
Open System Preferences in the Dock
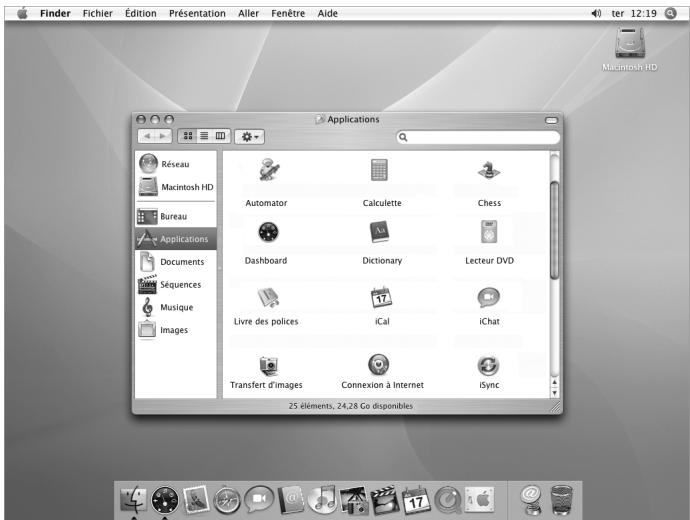[480, 500]
